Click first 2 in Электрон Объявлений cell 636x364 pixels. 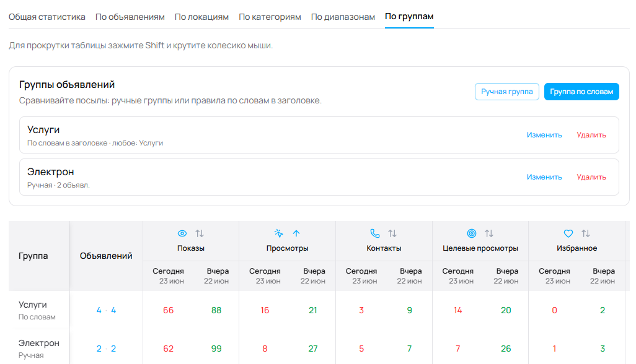tap(99, 349)
